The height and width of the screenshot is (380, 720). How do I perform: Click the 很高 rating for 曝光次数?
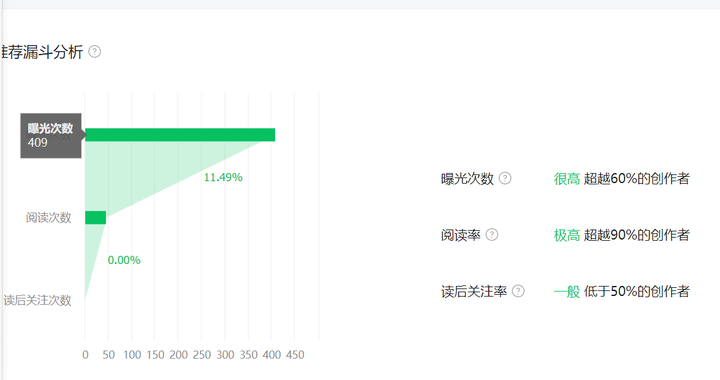coord(567,179)
